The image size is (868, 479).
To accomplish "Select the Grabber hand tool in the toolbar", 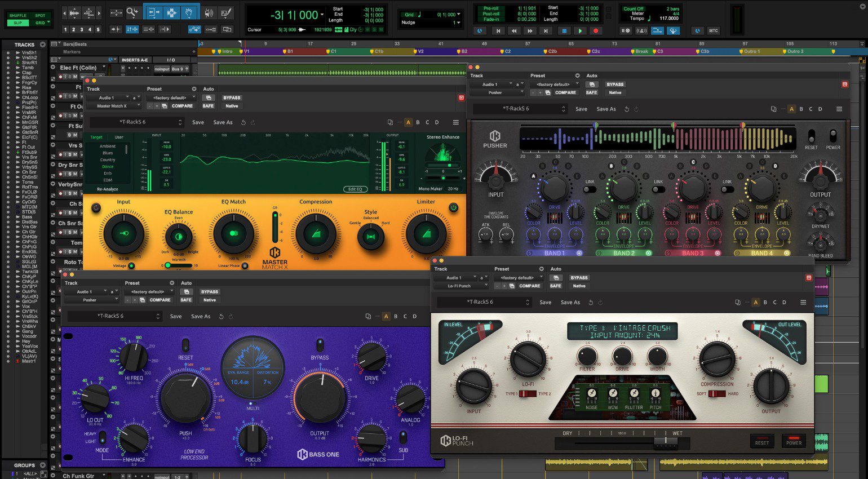I will 188,13.
